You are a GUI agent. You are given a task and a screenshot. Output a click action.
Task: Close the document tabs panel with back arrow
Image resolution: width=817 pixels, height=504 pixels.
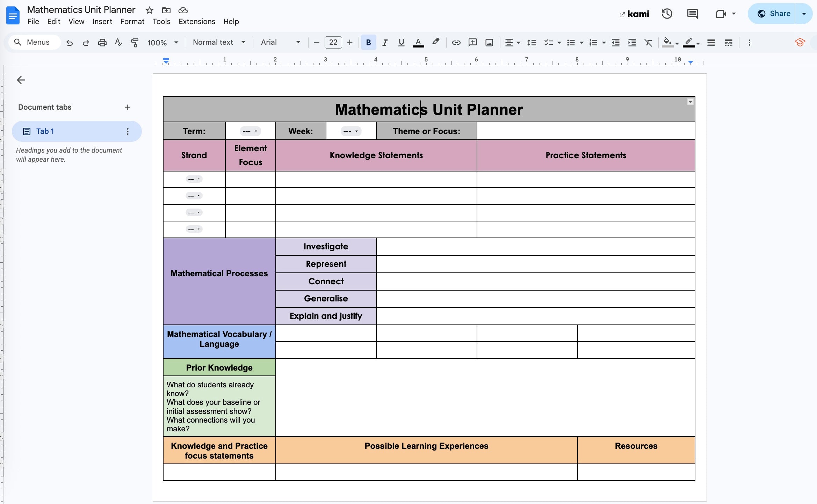pyautogui.click(x=21, y=80)
